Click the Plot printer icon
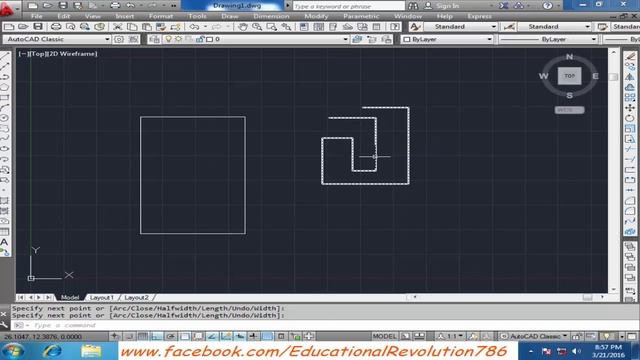The height and width of the screenshot is (360, 640). tap(56, 27)
